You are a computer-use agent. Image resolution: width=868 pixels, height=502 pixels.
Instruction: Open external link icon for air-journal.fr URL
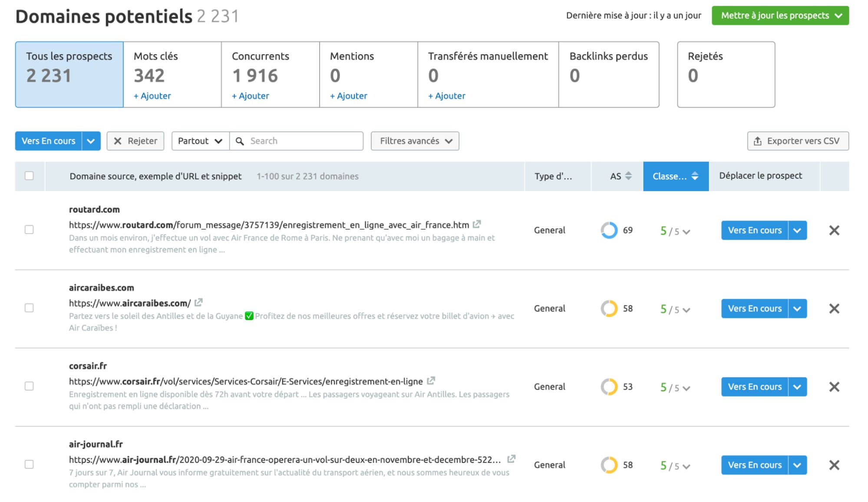pos(512,459)
